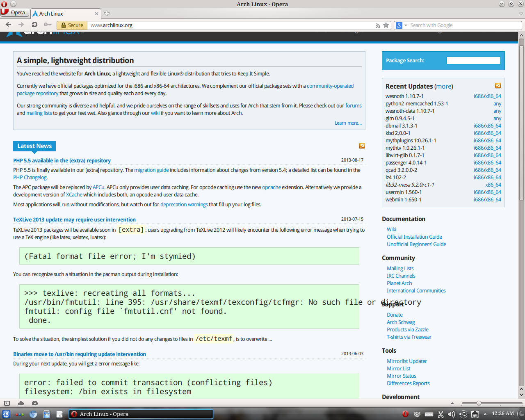The height and width of the screenshot is (420, 525).
Task: Open the webmin 1.650-1 package entry
Action: point(403,199)
